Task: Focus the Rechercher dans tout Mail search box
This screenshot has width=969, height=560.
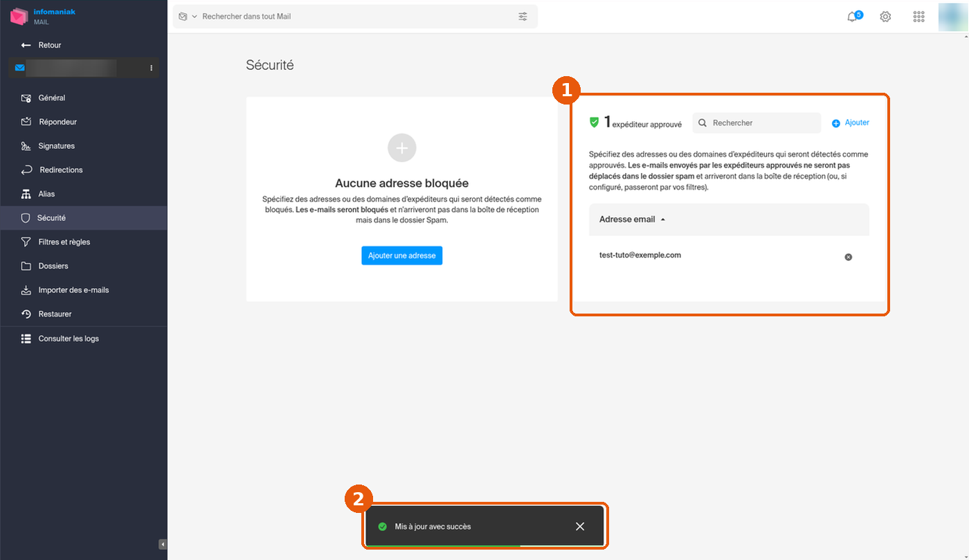Action: coord(355,17)
